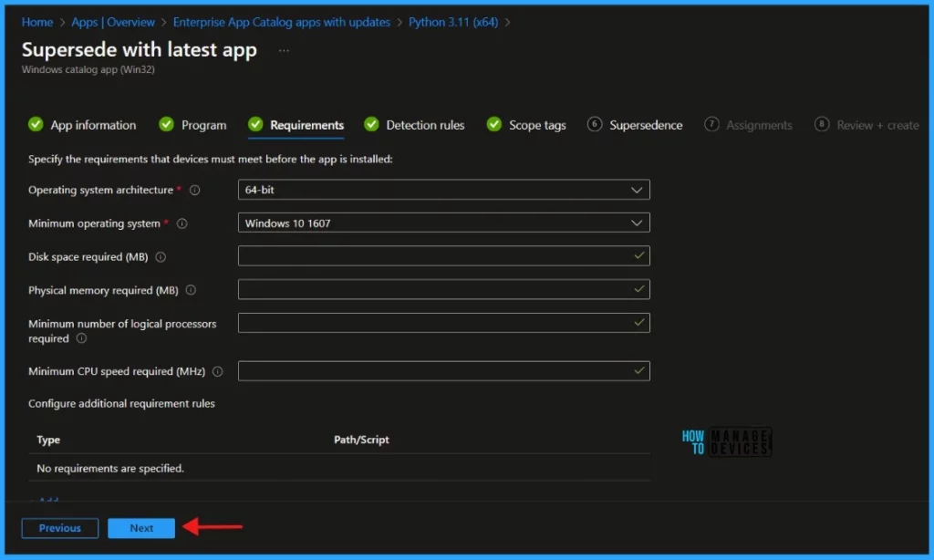Click the info icon beside Minimum operating system
Image resolution: width=934 pixels, height=560 pixels.
coord(182,223)
